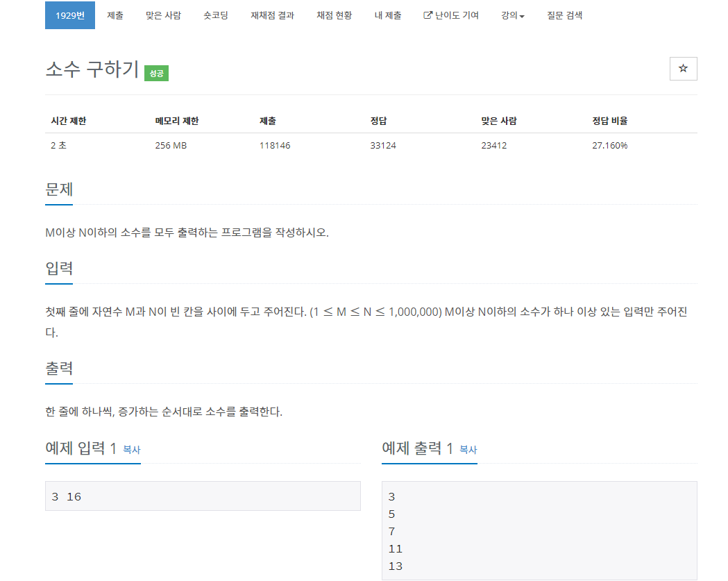Open the 맞은 사람 tab
This screenshot has height=581, width=728.
[x=162, y=14]
